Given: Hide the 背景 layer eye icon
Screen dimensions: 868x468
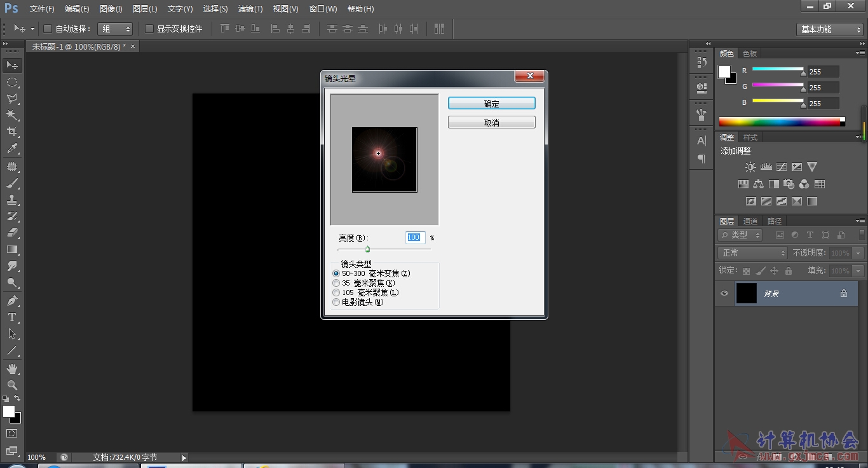Looking at the screenshot, I should (724, 293).
